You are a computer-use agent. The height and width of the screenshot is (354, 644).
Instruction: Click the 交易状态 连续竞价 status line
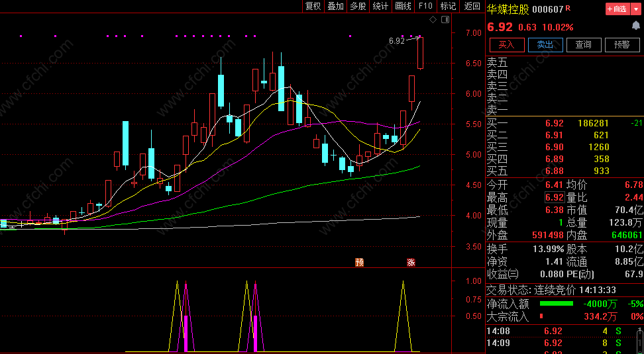point(551,290)
